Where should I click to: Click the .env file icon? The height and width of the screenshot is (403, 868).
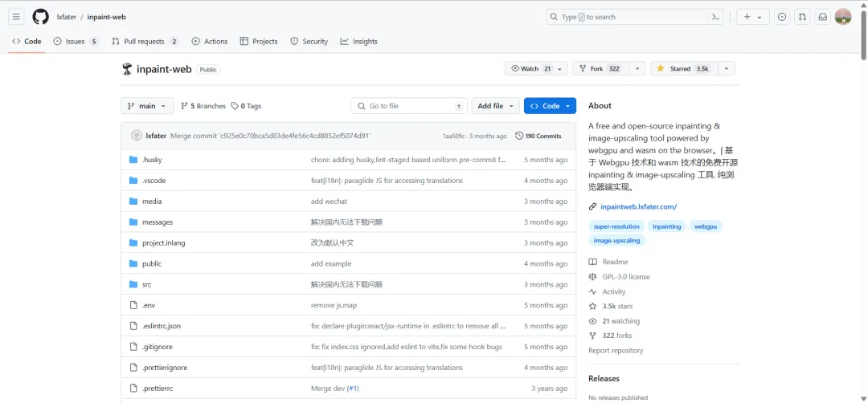133,305
